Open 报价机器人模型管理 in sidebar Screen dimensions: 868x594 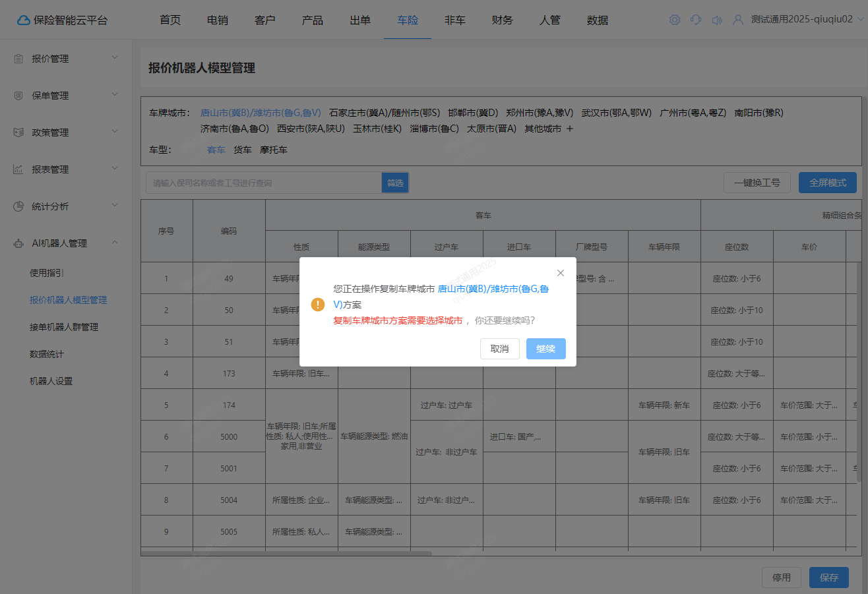tap(68, 300)
